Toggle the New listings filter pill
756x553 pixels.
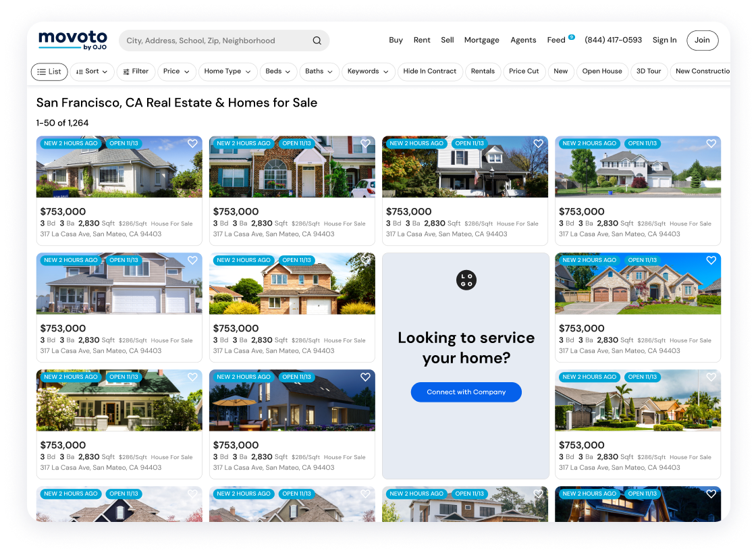coord(561,72)
